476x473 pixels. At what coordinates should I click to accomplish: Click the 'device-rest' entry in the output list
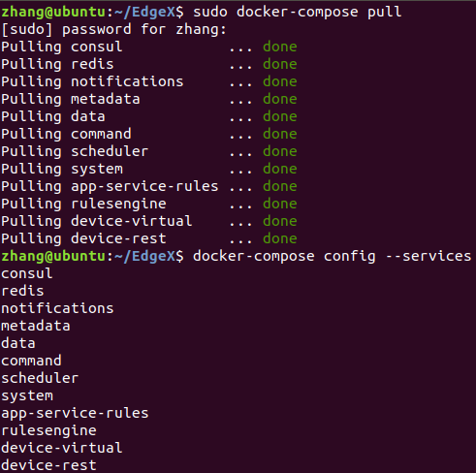48,465
